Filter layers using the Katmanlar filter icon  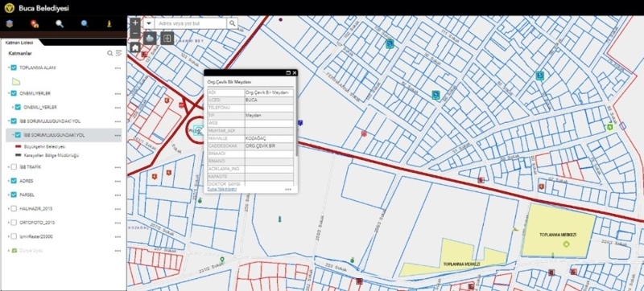(118, 53)
